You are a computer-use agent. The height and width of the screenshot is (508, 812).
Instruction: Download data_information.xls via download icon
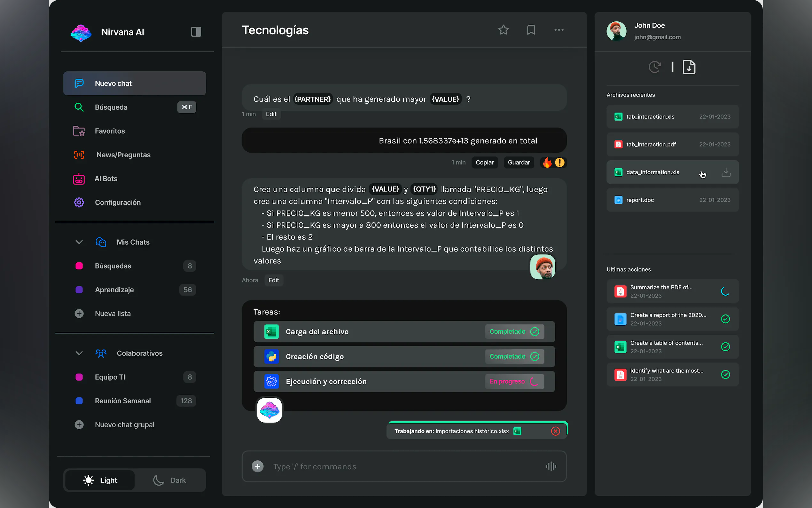click(x=726, y=172)
